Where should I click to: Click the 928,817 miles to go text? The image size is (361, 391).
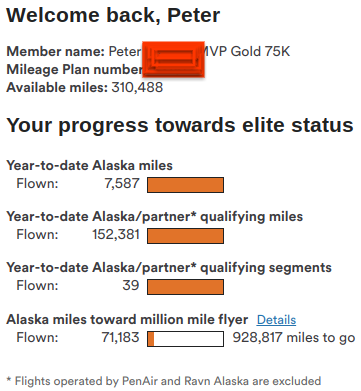(294, 337)
